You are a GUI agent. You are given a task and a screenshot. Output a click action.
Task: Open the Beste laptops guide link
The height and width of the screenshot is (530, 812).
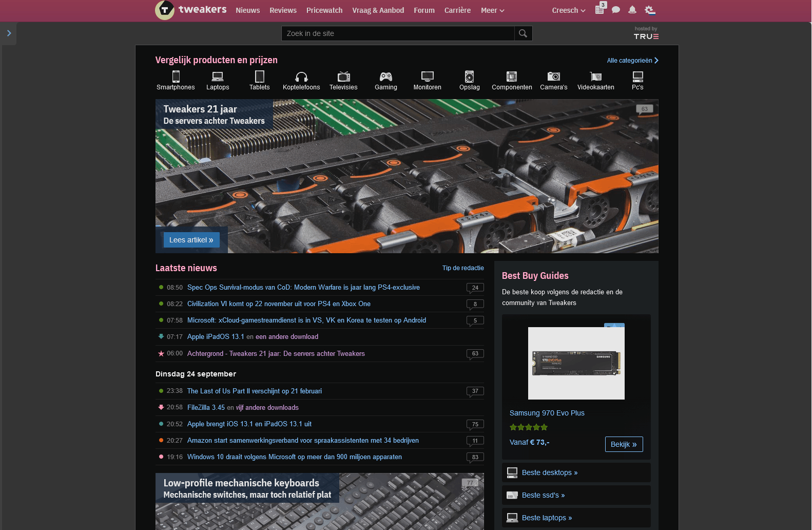coord(576,518)
